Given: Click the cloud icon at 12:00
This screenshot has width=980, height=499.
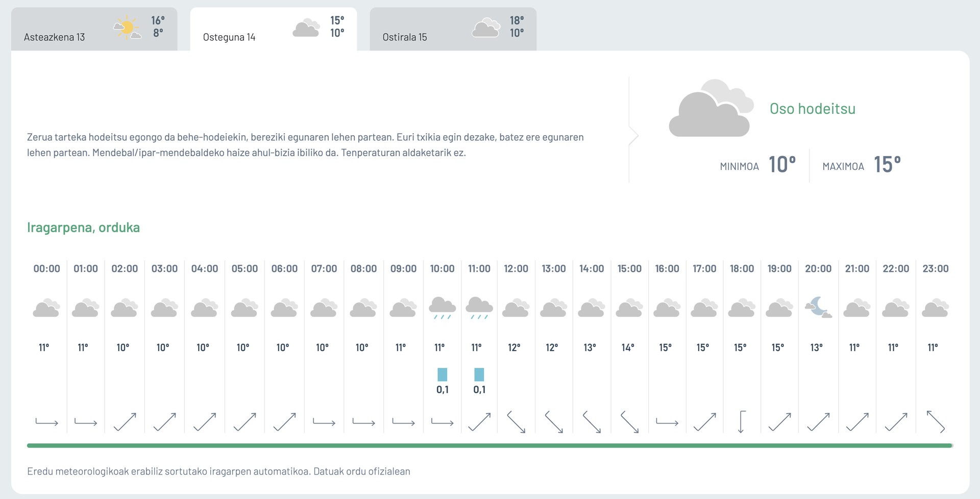Looking at the screenshot, I should (516, 308).
